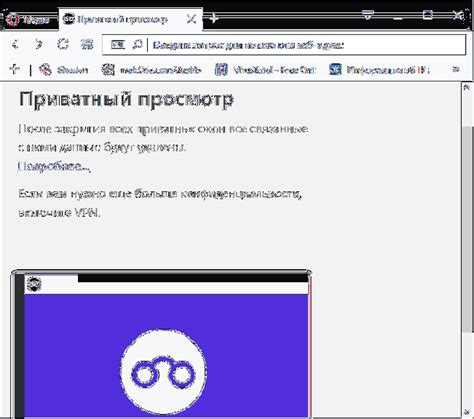Open the first bookmark on bookmarks bar
The width and height of the screenshot is (474, 419).
pos(63,70)
